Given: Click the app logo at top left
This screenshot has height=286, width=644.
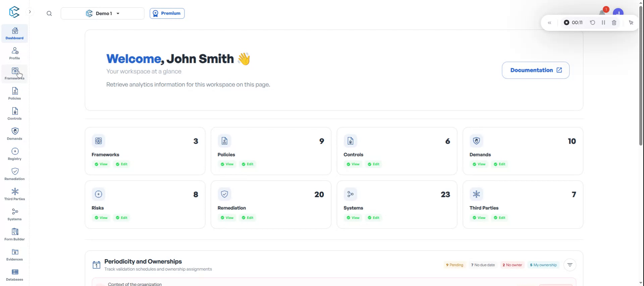Looking at the screenshot, I should [14, 12].
